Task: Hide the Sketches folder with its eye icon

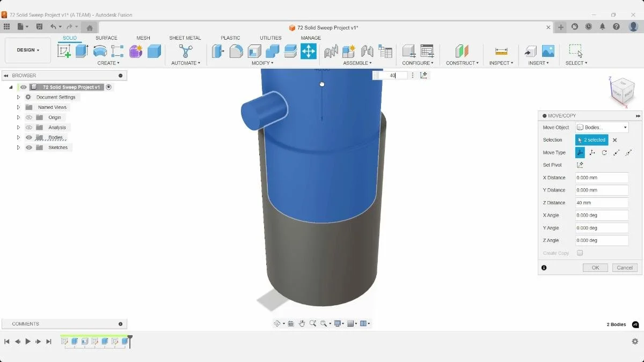Action: coord(29,147)
